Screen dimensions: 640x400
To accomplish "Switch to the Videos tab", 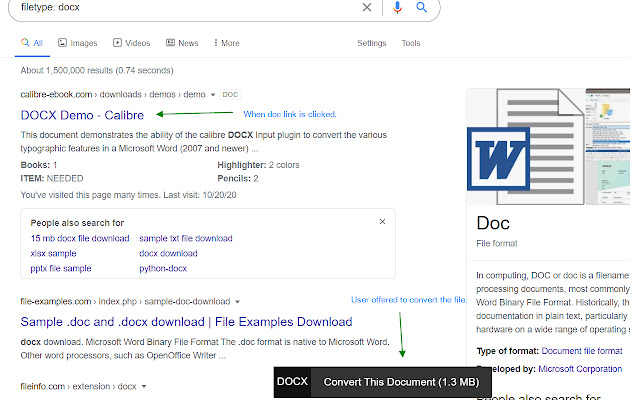I will (x=131, y=43).
